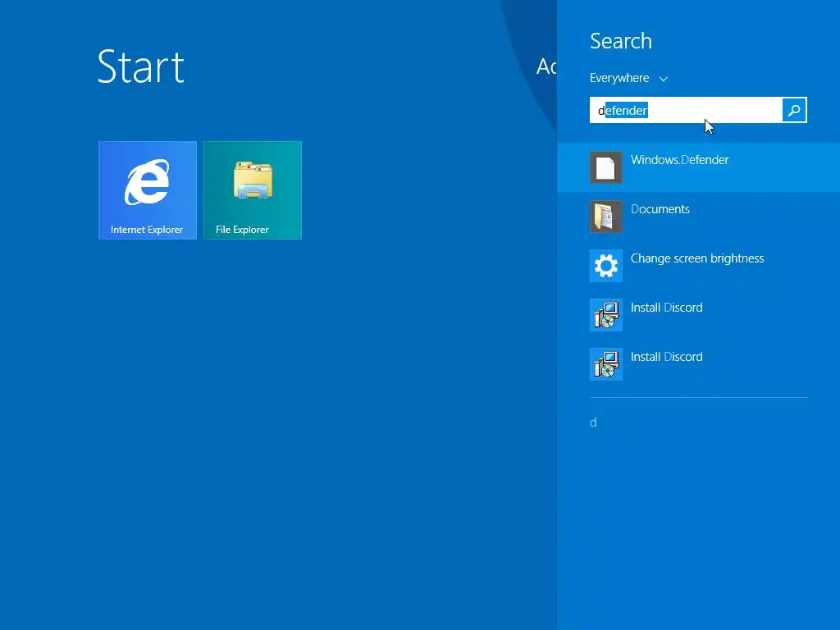Select the first Install Discord result text
Screen dimensions: 840x630
click(666, 308)
